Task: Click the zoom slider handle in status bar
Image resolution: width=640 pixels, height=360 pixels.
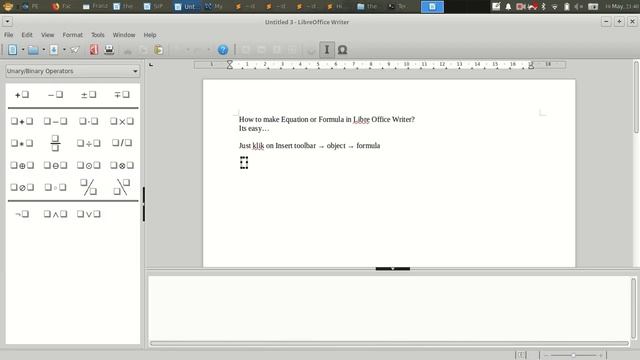Action: [573, 355]
